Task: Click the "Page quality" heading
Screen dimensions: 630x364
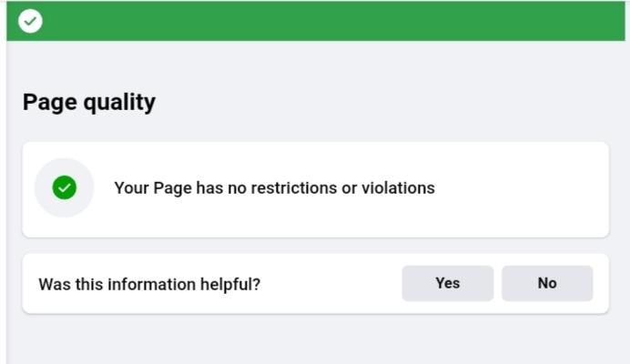Action: pyautogui.click(x=88, y=102)
